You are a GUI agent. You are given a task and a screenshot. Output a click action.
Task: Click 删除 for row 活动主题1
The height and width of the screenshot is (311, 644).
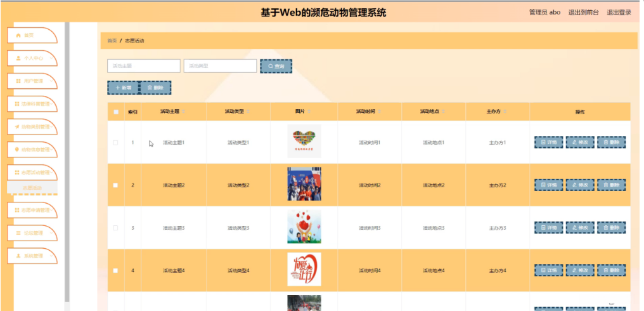[x=612, y=142]
